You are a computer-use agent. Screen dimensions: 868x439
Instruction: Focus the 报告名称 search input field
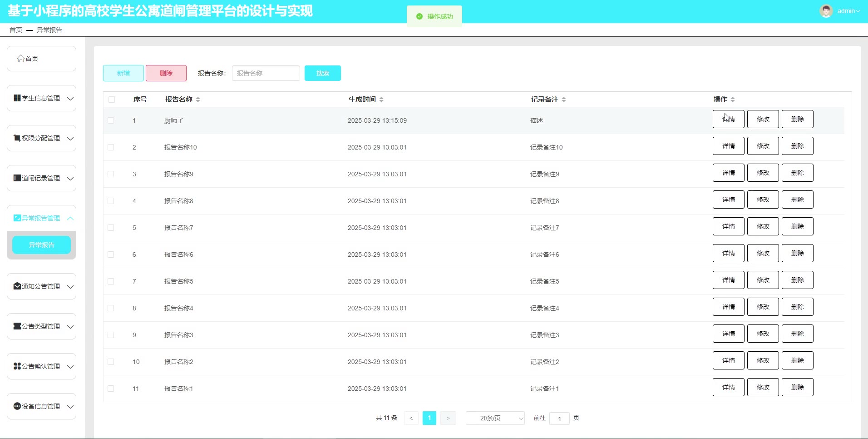tap(266, 73)
